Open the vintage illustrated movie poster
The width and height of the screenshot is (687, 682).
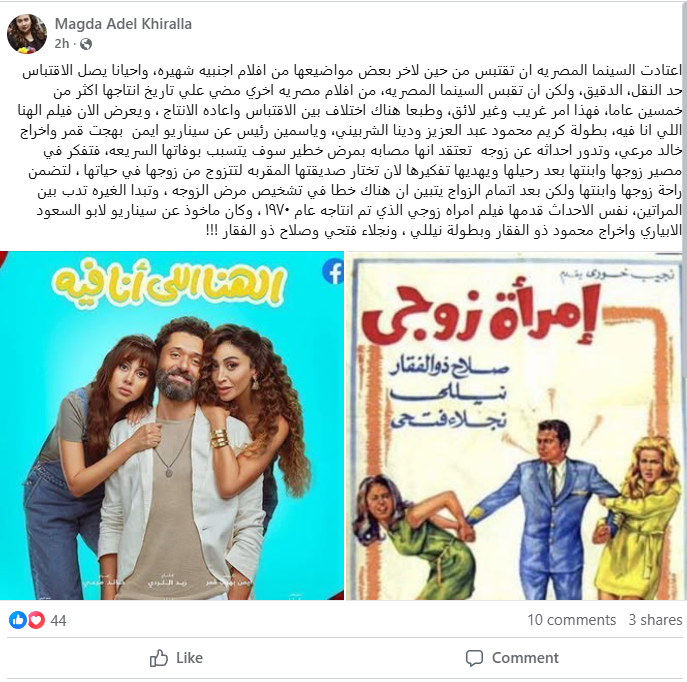point(515,425)
